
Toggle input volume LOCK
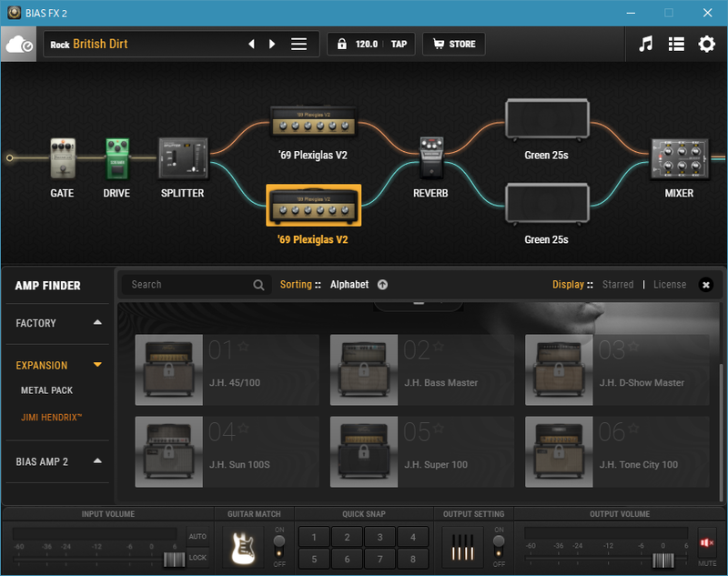197,558
